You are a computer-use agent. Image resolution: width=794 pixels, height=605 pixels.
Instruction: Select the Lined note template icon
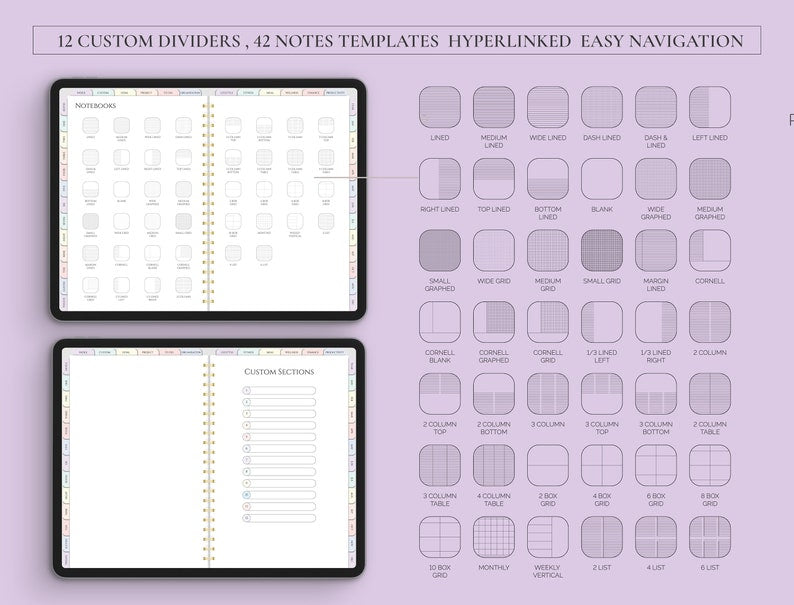tap(440, 107)
